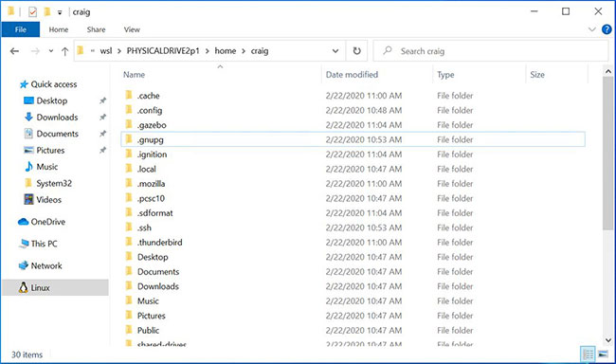
Task: Refresh the craig folder view
Action: [x=356, y=51]
